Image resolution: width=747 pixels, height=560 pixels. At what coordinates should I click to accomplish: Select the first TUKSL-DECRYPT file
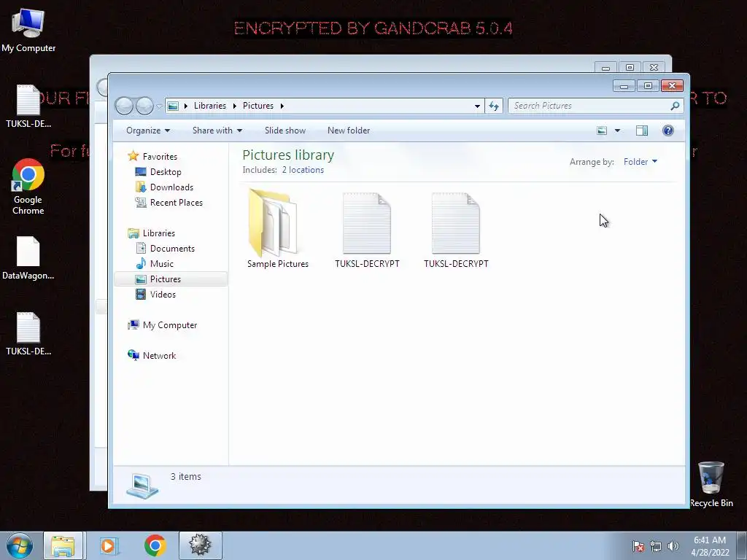tap(367, 230)
